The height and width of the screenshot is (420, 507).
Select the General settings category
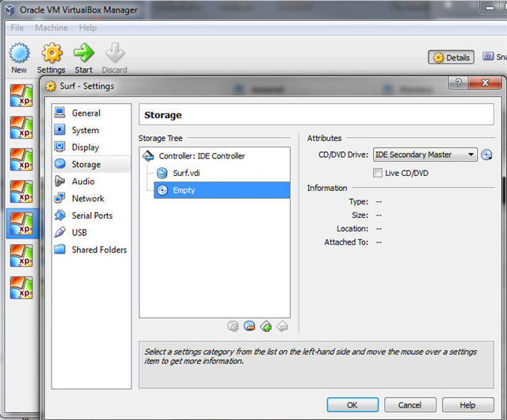tap(91, 113)
